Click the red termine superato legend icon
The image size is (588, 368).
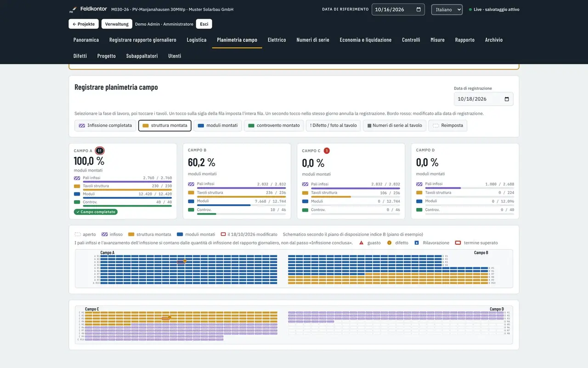pyautogui.click(x=458, y=242)
